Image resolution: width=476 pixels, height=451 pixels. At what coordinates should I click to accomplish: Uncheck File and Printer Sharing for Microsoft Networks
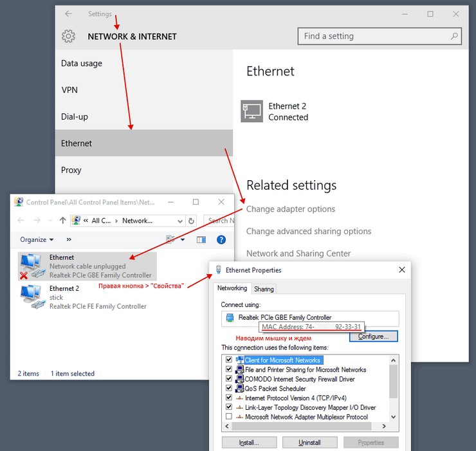point(229,369)
